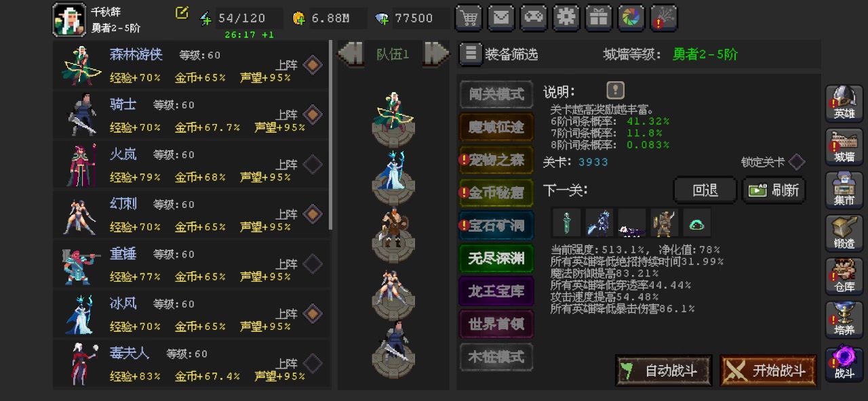Open the shopping cart store icon
Image resolution: width=868 pixels, height=401 pixels.
point(469,18)
